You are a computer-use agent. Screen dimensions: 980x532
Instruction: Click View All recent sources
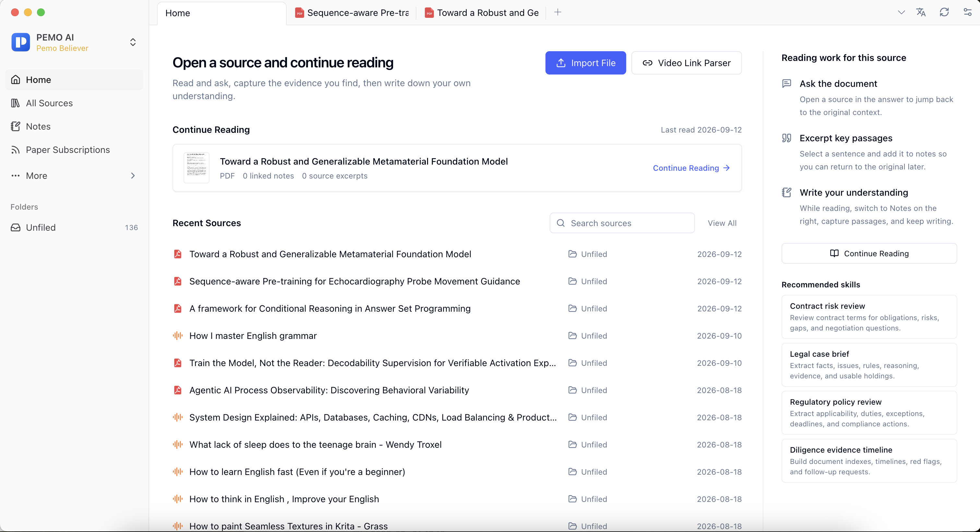click(722, 223)
